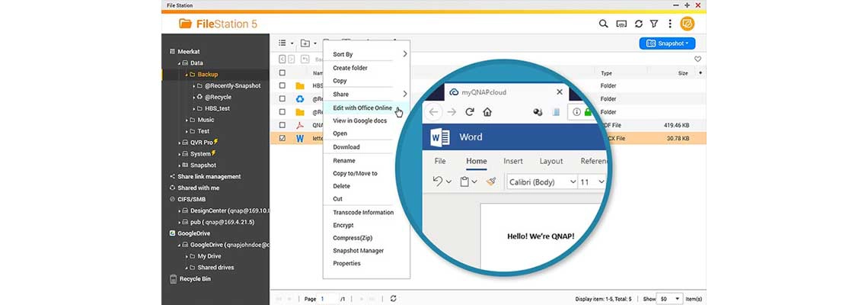
Task: Click browser back arrow in myQNAPcloud window
Action: (433, 112)
